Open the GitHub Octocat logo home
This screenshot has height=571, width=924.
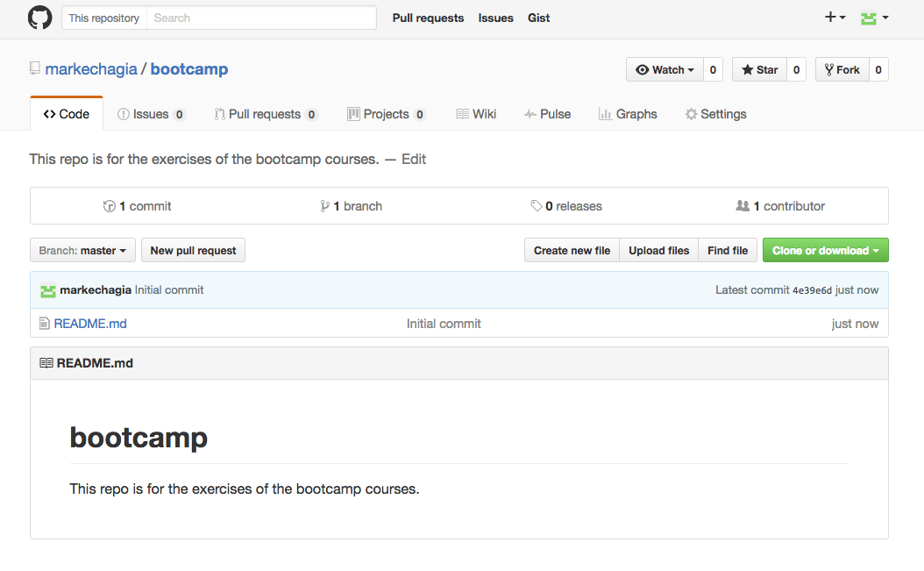point(40,18)
